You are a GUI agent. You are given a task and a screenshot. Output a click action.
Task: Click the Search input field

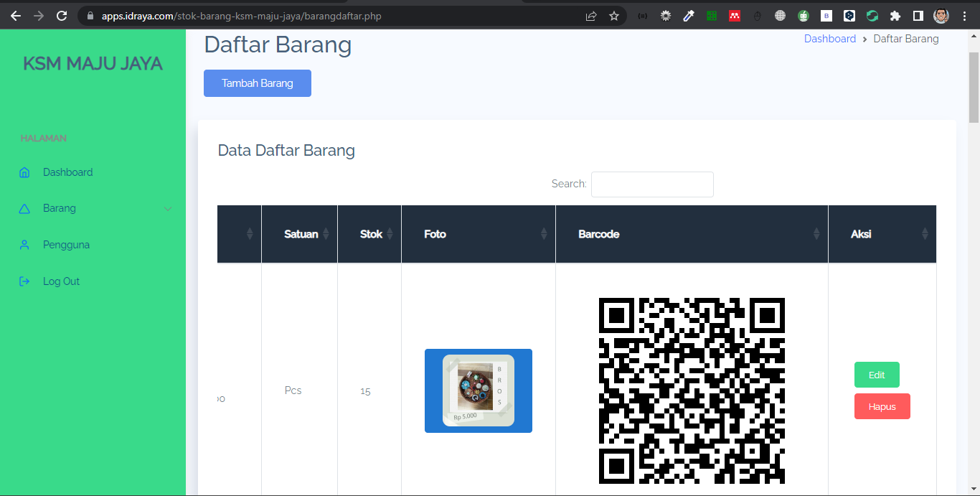[651, 184]
